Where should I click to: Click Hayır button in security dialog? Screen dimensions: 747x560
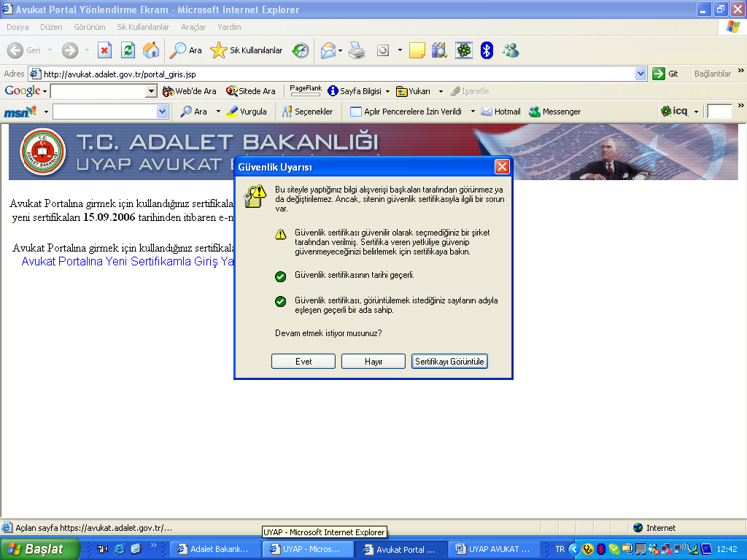tap(373, 362)
